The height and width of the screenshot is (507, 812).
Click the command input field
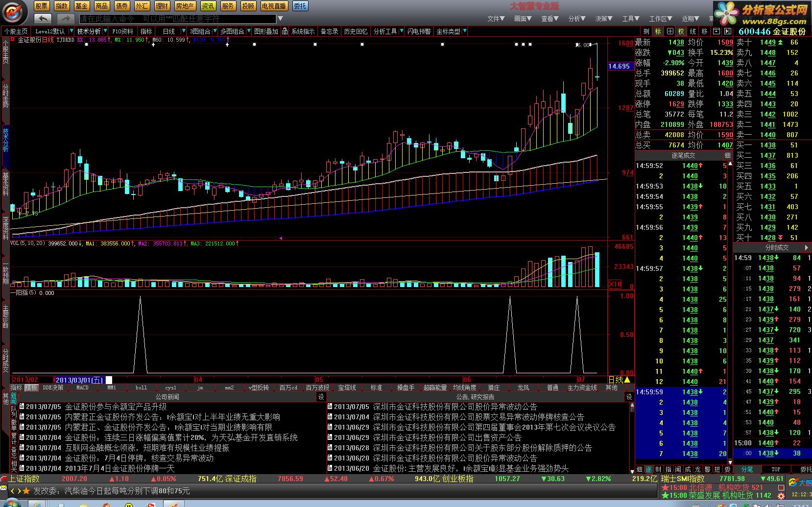178,19
